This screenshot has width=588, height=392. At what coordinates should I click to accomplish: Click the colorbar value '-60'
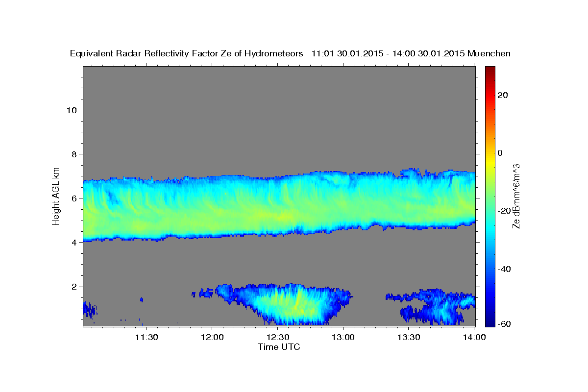coord(504,324)
